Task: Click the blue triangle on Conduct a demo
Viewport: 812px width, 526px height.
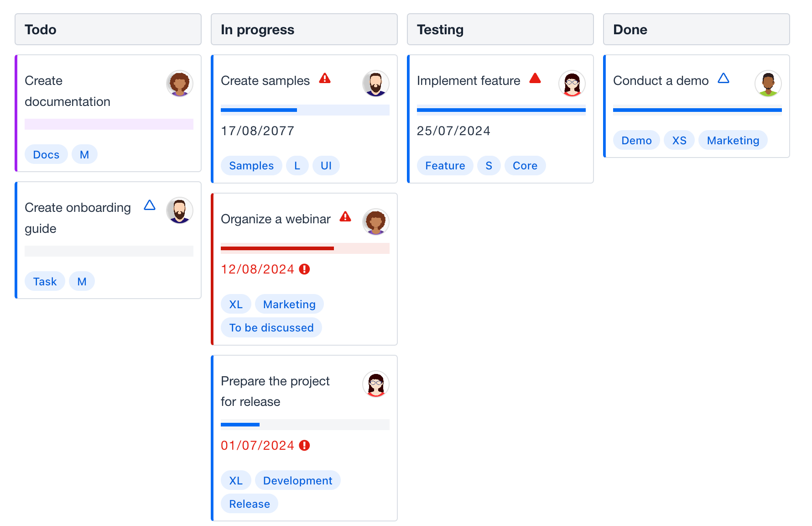Action: coord(724,79)
